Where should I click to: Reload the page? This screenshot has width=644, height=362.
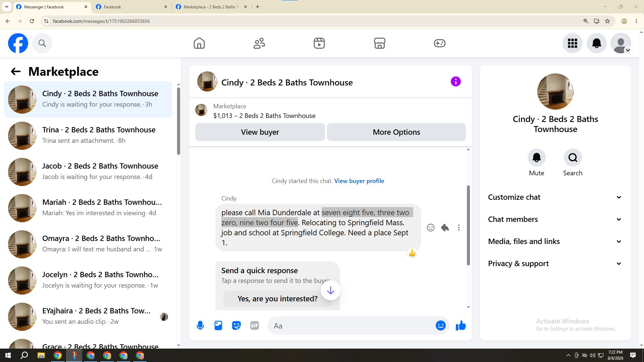pos(32,21)
